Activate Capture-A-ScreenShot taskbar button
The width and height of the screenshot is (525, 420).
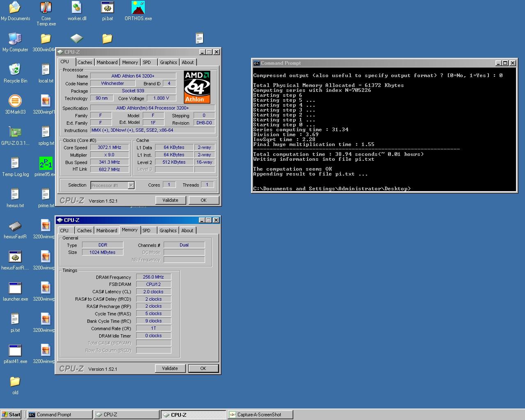click(x=260, y=415)
